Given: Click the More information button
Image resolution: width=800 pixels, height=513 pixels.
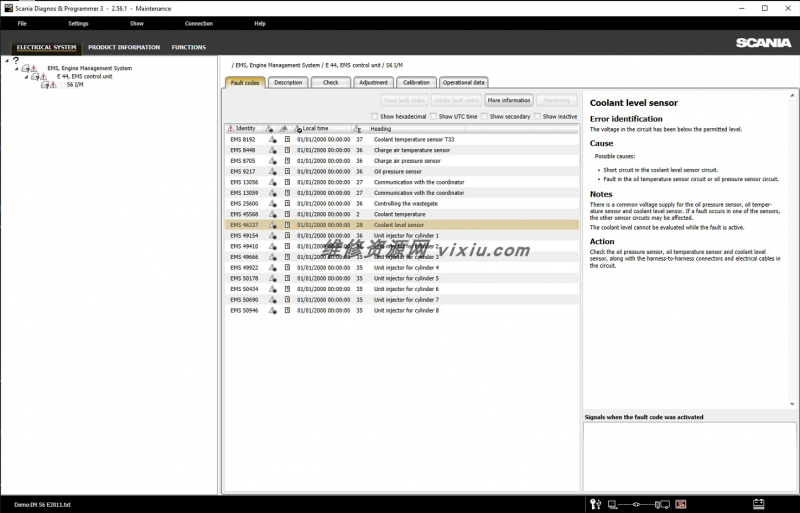Looking at the screenshot, I should (509, 101).
